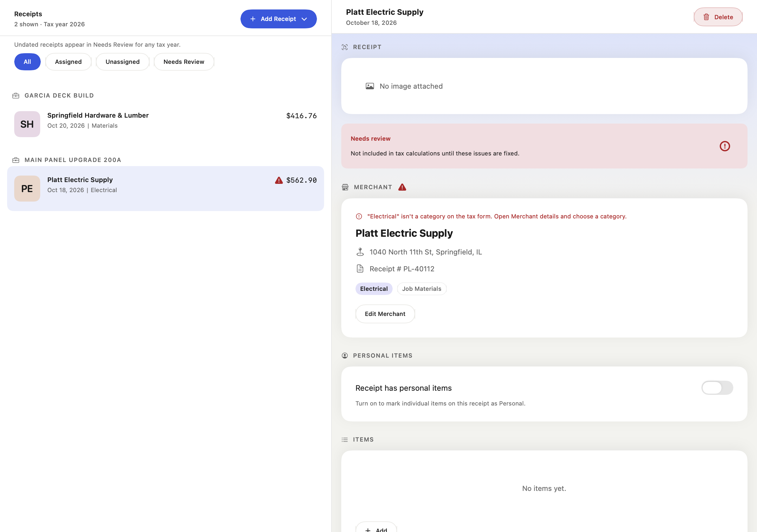
Task: Click the $416.76 amount
Action: (301, 116)
